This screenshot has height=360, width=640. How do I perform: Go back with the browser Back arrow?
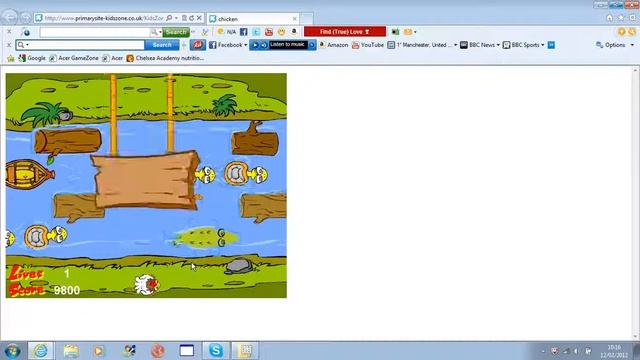point(9,18)
